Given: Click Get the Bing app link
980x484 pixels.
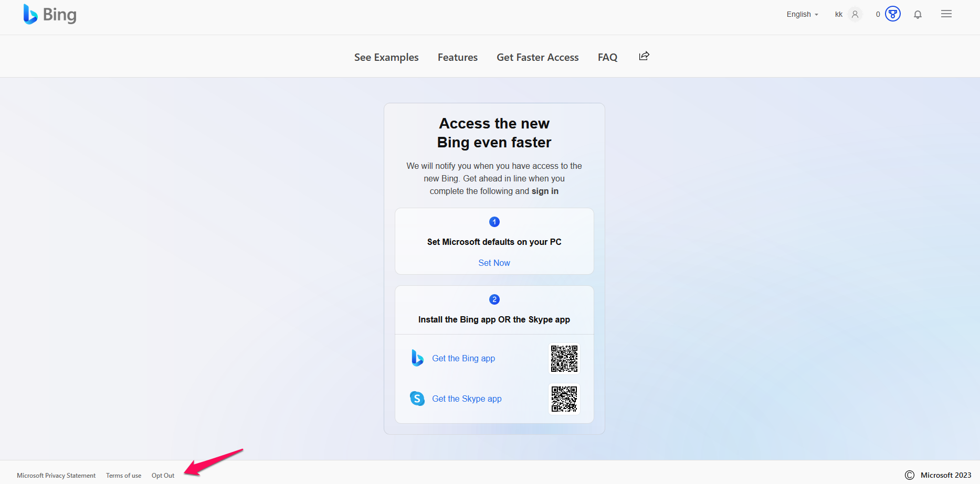Looking at the screenshot, I should coord(463,358).
